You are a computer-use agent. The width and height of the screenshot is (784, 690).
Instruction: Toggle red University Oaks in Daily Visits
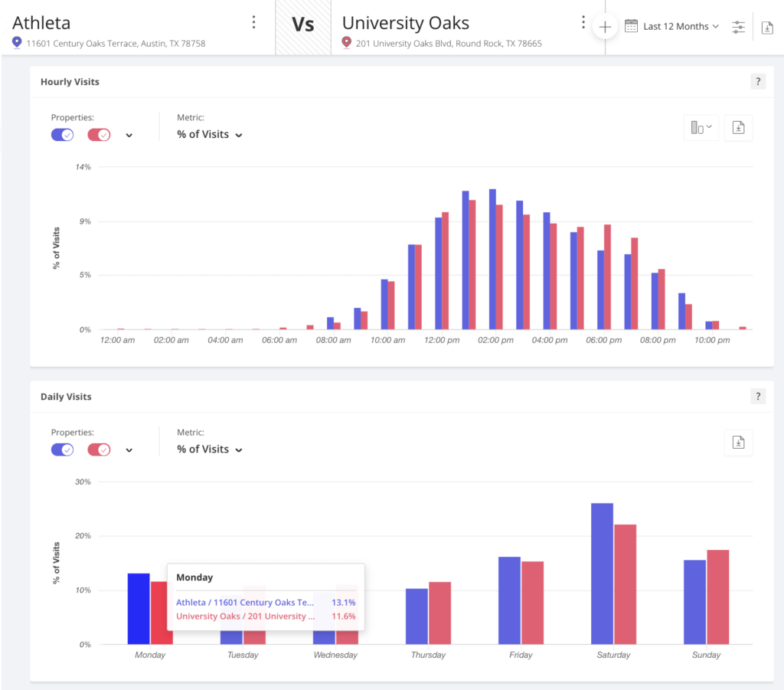[99, 450]
